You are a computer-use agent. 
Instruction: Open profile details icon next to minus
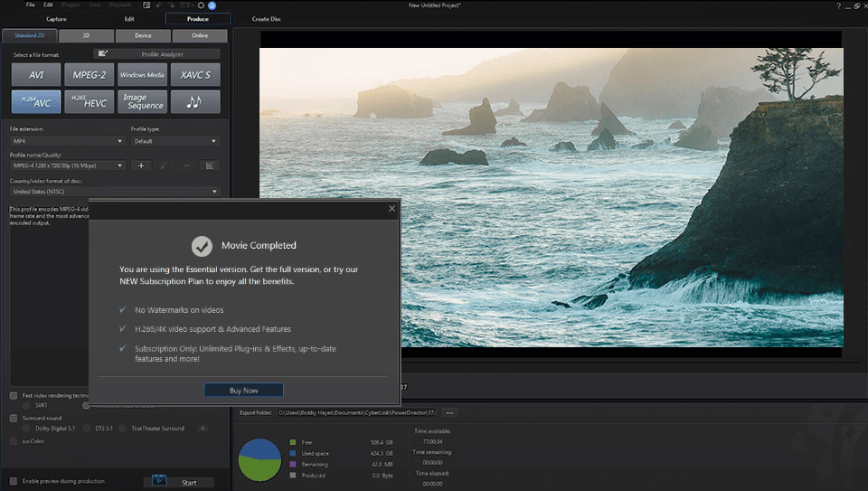209,165
